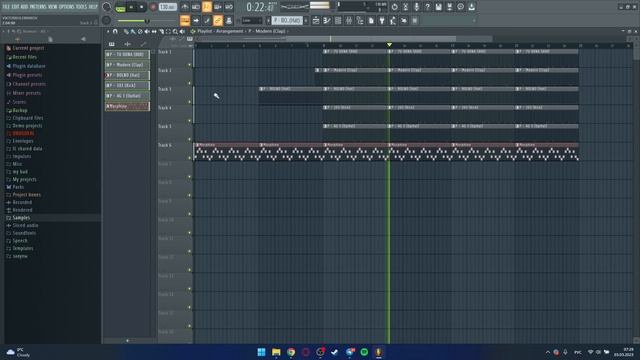The width and height of the screenshot is (640, 360).
Task: Click the undo history circular-arrow icon
Action: click(394, 7)
